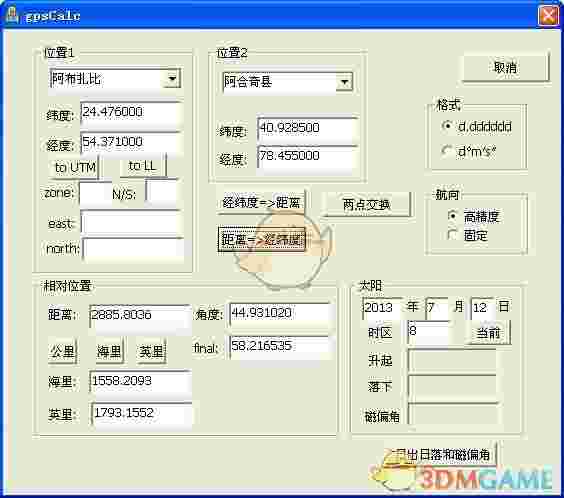Image resolution: width=564 pixels, height=498 pixels.
Task: Open the 位置1 city dropdown arrow
Action: tap(172, 79)
